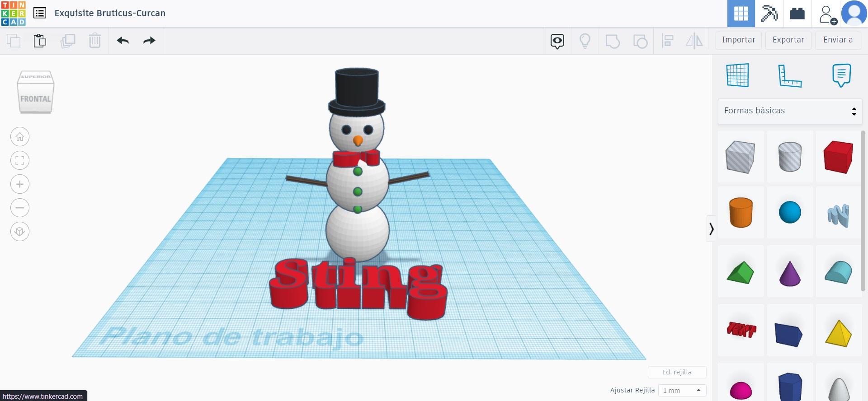Screen dimensions: 868x401
Task: Click the design name Exquisite Bruticus-Curcan
Action: click(x=110, y=13)
